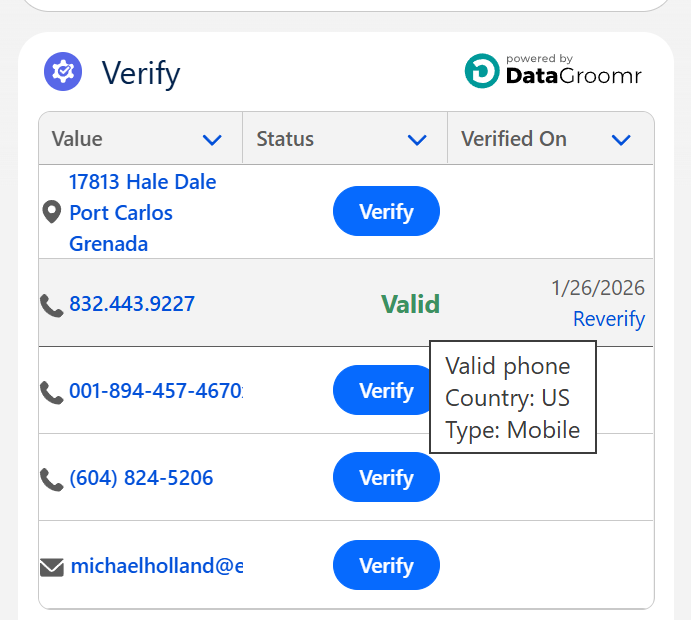Click the phone icon next to 832.443.9227
Viewport: 691px width, 620px height.
52,305
